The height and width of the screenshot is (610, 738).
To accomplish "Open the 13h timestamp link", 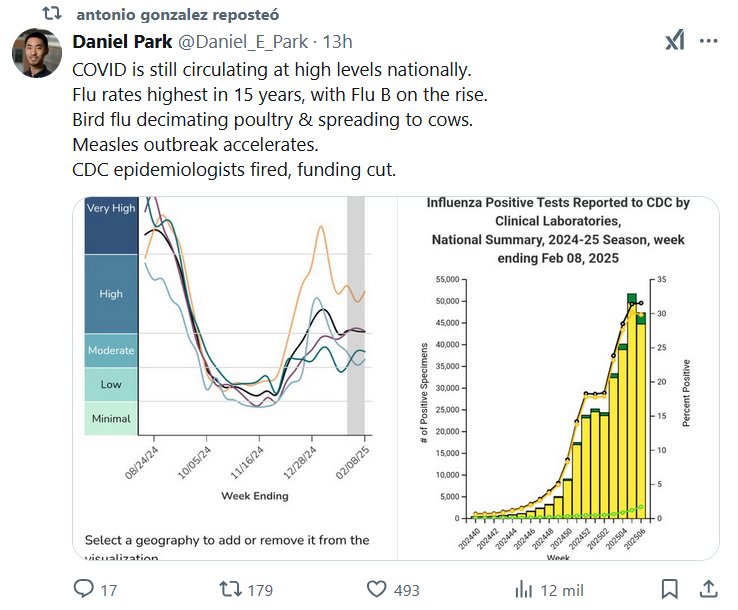I will 338,42.
